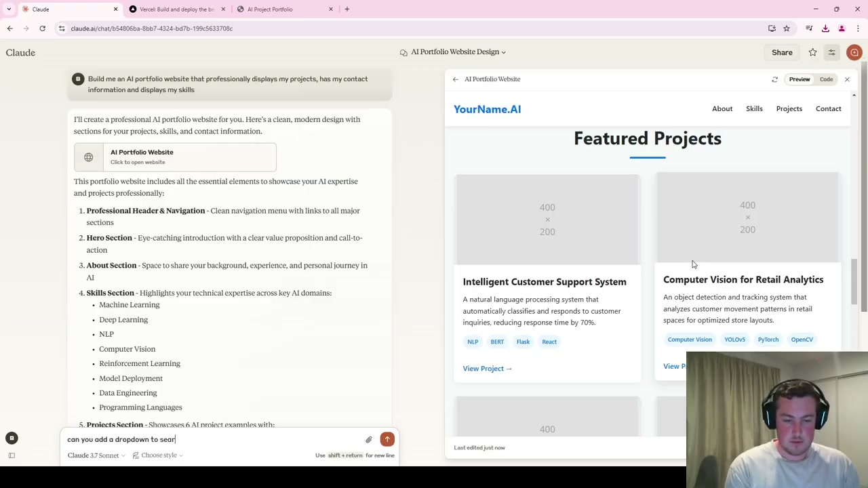The height and width of the screenshot is (488, 868).
Task: Follow the View Project link for Customer Support System
Action: [487, 369]
